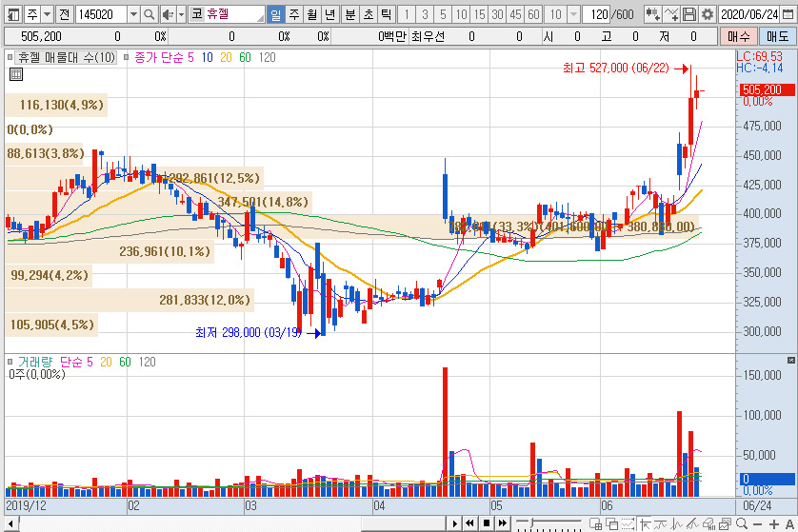
Task: Click the minus zoom-out icon
Action: click(758, 523)
